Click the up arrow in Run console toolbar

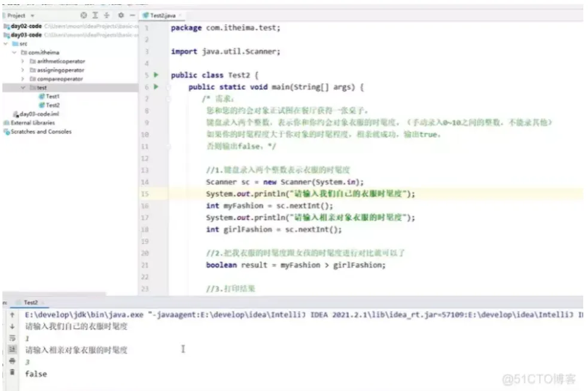point(13,314)
